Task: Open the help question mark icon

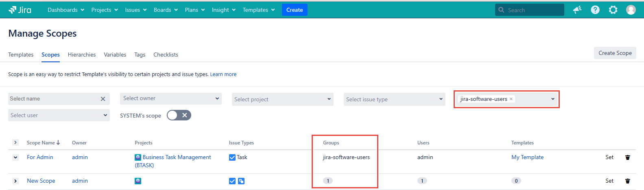Action: coord(595,10)
